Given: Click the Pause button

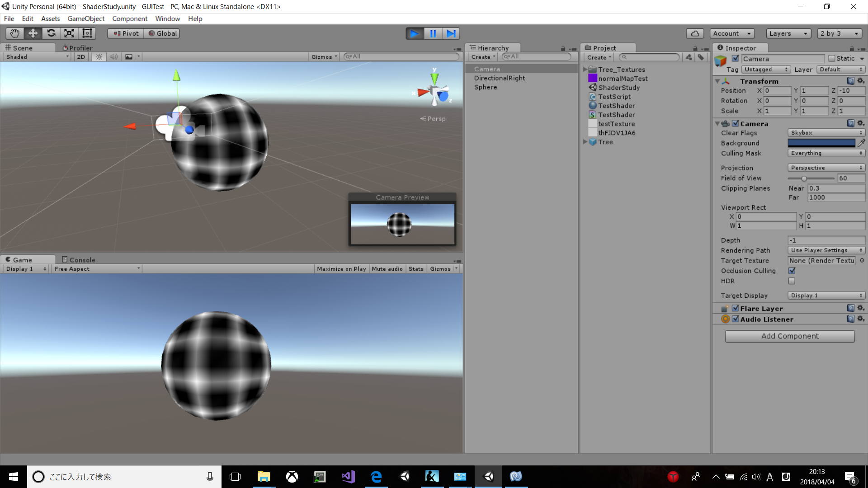Looking at the screenshot, I should pyautogui.click(x=433, y=33).
